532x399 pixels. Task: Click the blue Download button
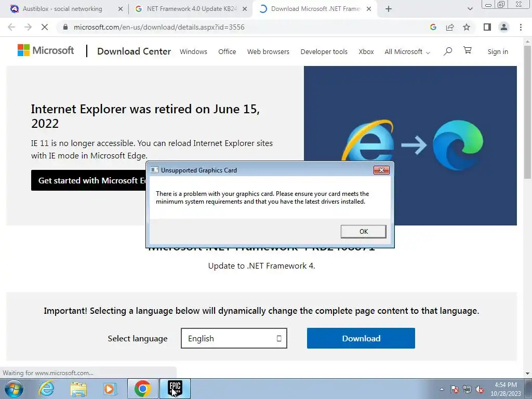361,338
